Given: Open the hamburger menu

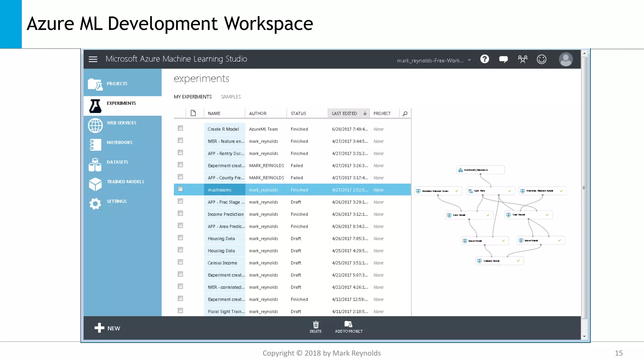Looking at the screenshot, I should [x=93, y=59].
